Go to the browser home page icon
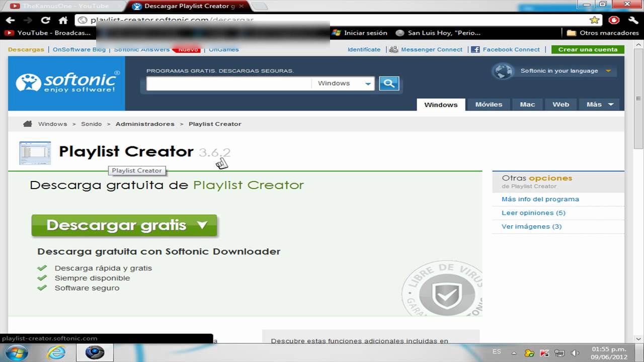Viewport: 644px width, 362px height. pos(63,20)
